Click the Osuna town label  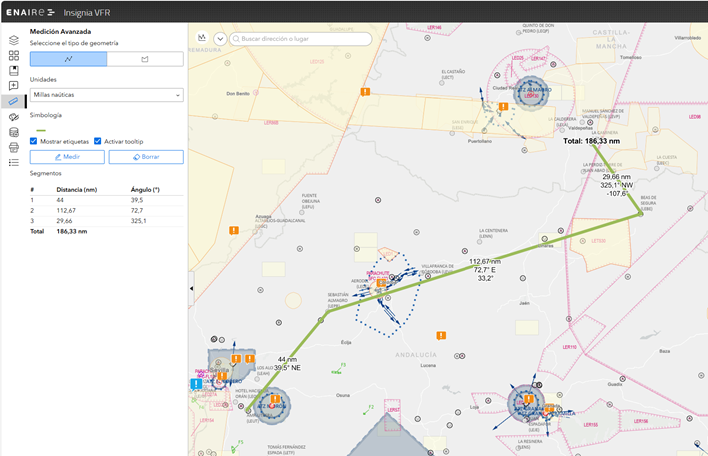pos(343,395)
